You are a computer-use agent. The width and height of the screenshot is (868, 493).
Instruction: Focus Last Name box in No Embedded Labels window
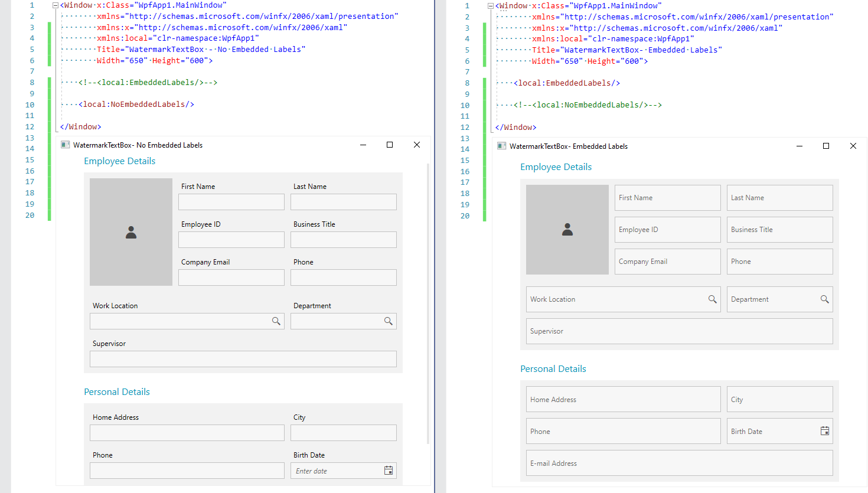pyautogui.click(x=344, y=202)
